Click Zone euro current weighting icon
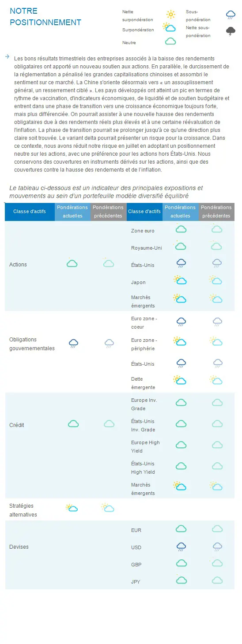242x644 pixels. (x=181, y=228)
